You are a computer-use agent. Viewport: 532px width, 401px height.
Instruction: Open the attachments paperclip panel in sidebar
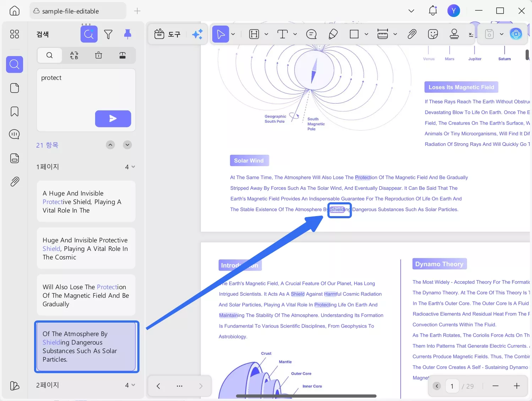(15, 182)
